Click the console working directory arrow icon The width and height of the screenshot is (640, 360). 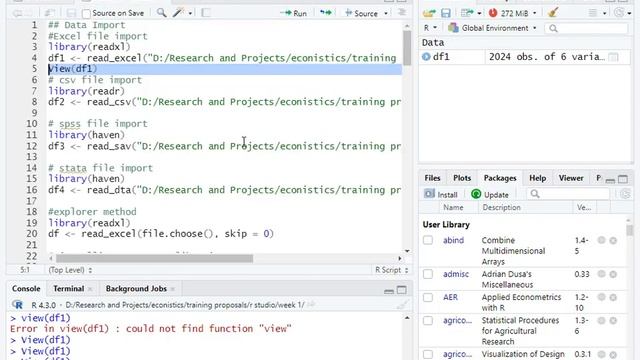(x=311, y=304)
